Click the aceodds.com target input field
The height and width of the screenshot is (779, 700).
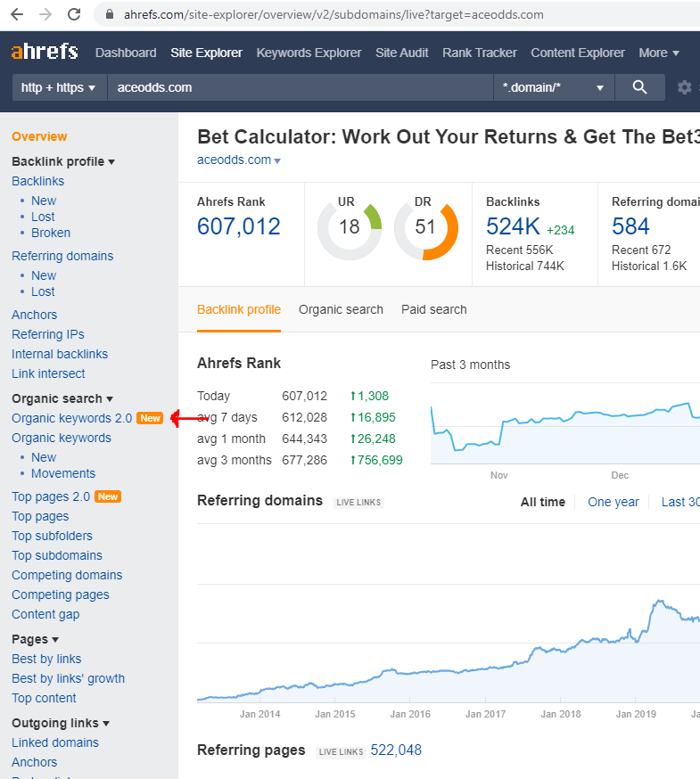coord(299,87)
